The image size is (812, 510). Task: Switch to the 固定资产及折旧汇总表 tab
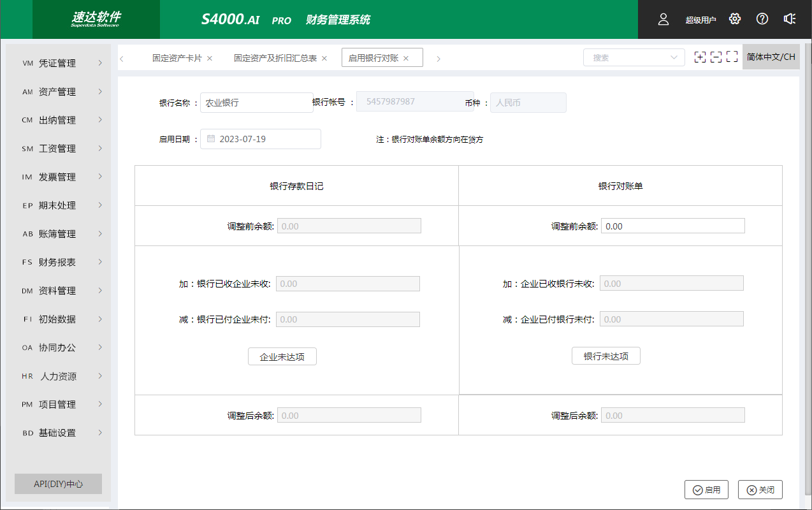click(x=275, y=58)
